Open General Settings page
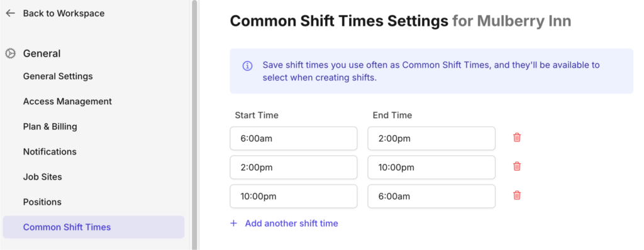Screen dimensions: 644x250 click(58, 77)
